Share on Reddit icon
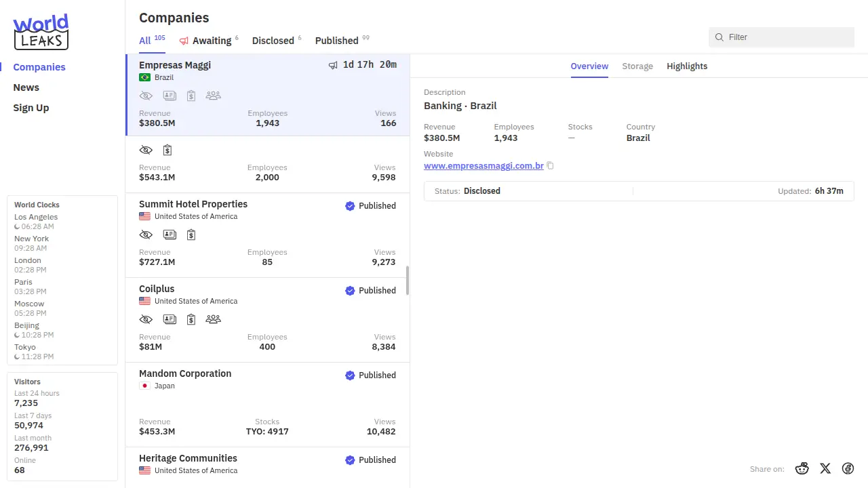This screenshot has width=868, height=488. 802,468
